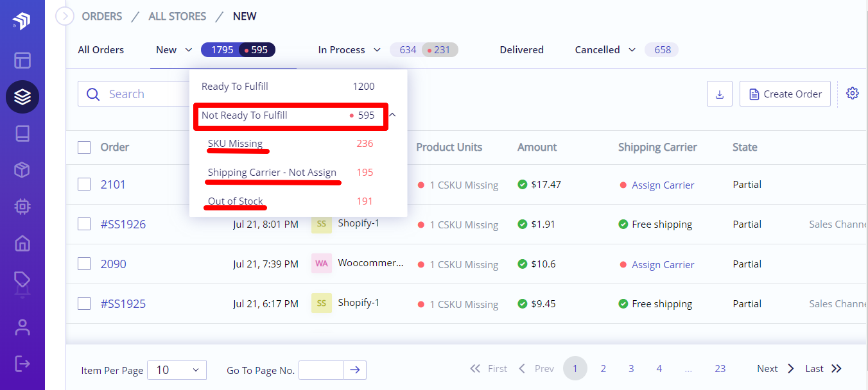868x390 pixels.
Task: Tick the checkbox for order 2101
Action: [84, 184]
